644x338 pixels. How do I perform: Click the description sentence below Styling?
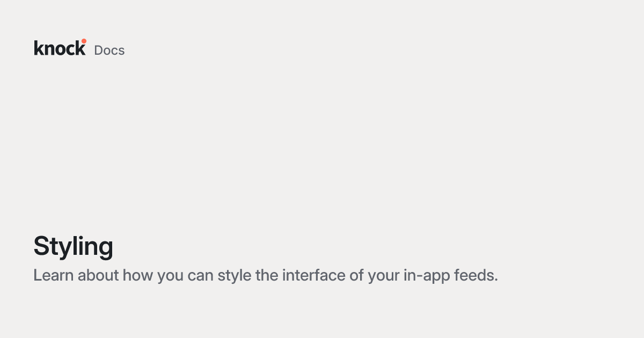point(266,276)
